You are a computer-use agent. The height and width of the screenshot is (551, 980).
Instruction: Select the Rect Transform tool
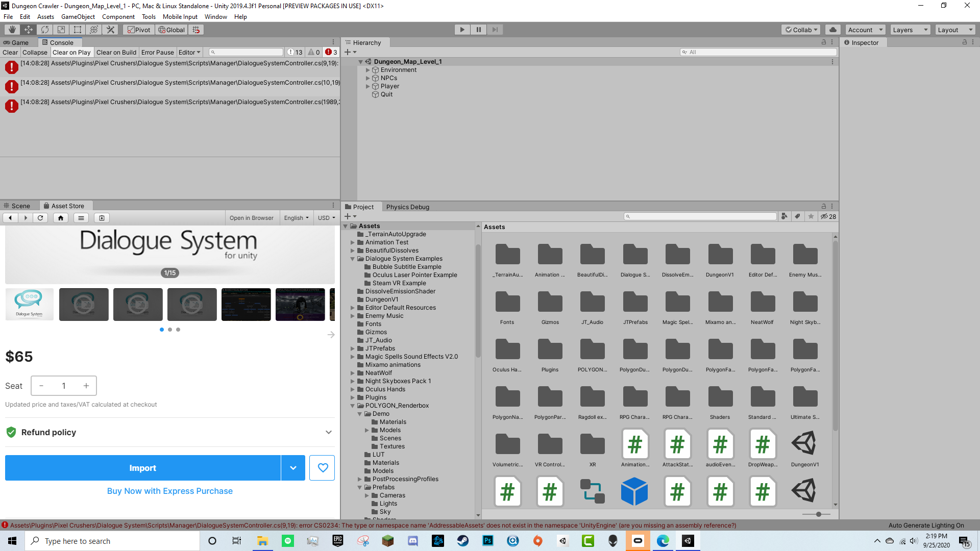pos(78,30)
